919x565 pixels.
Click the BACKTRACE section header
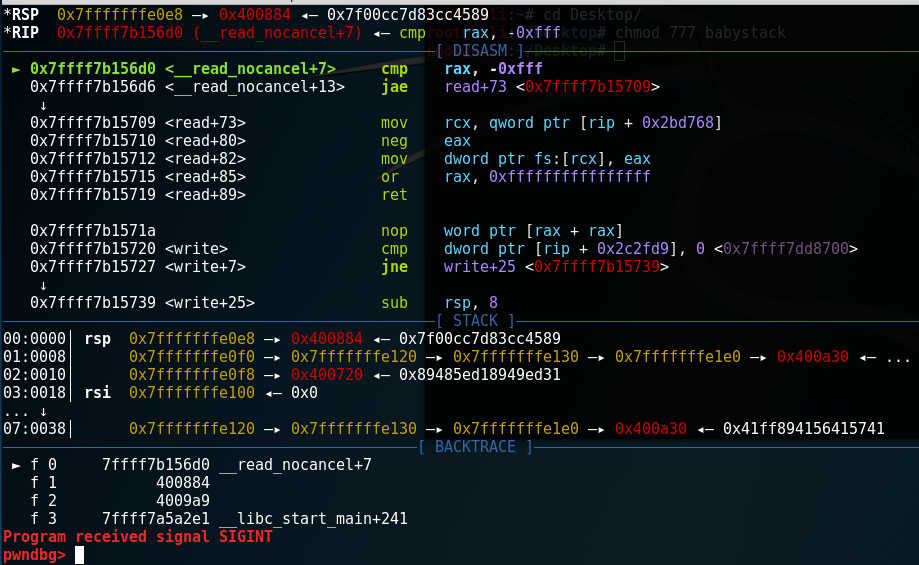475,447
